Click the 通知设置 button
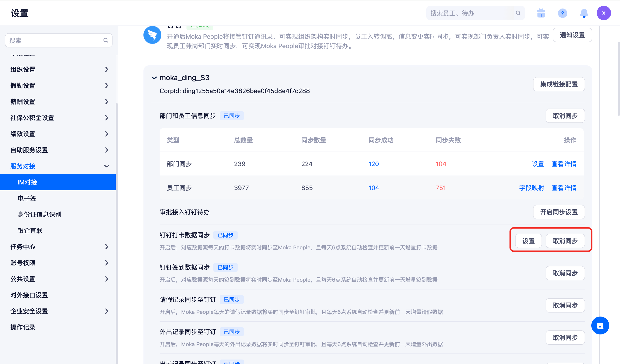This screenshot has width=620, height=364. coord(572,35)
